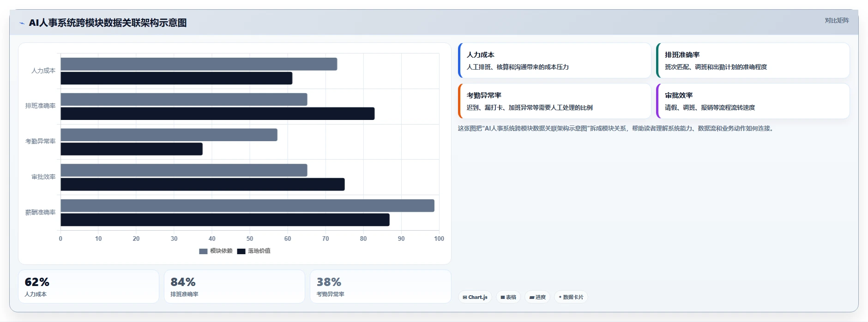The image size is (868, 322).
Task: Click the 对比矩阵 label at top right
Action: pos(837,20)
